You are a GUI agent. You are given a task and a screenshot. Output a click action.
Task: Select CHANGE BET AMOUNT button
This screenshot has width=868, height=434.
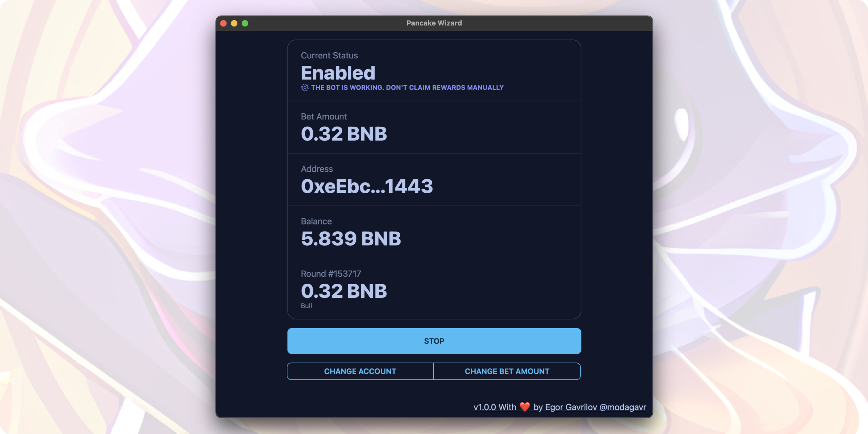point(507,371)
